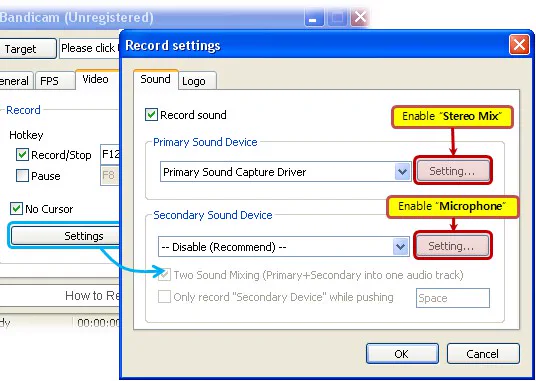The height and width of the screenshot is (381, 536).
Task: Click Setting button for Primary Sound Device
Action: (452, 171)
